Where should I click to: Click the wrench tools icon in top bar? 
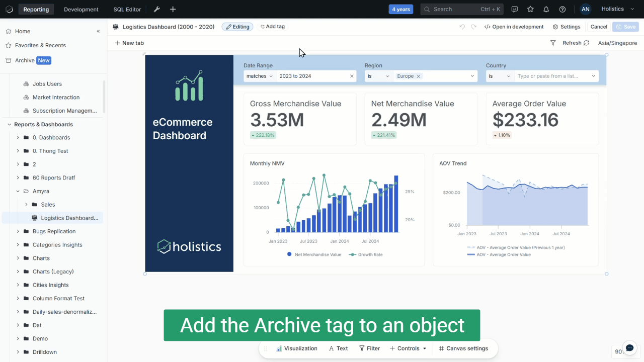coord(156,10)
